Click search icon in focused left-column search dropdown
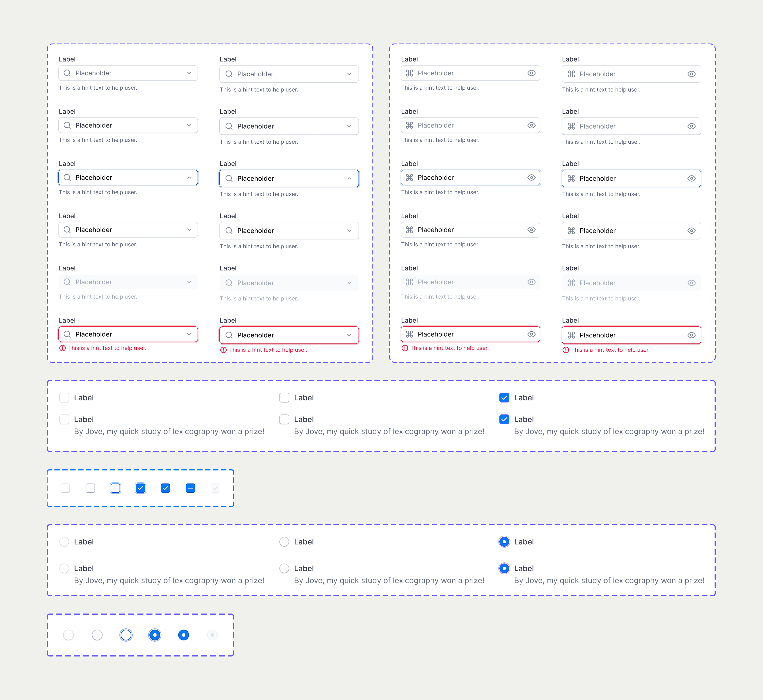The image size is (763, 700). tap(67, 178)
